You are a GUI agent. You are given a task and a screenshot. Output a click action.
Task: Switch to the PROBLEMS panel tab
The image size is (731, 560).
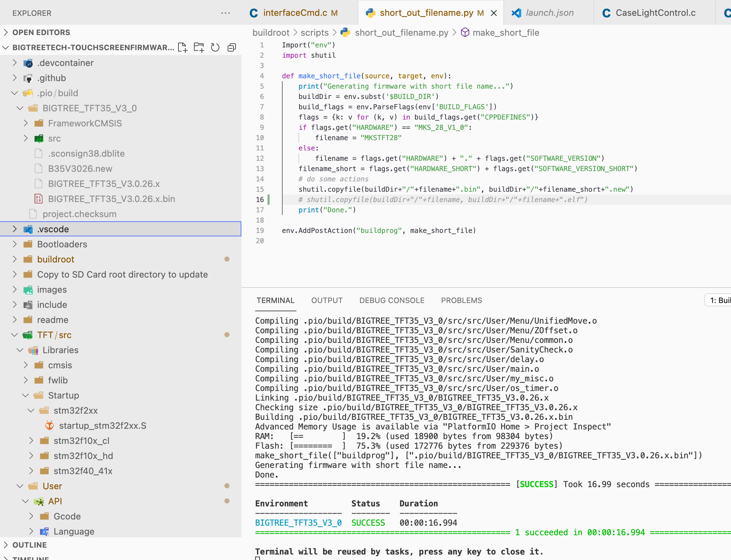coord(461,300)
